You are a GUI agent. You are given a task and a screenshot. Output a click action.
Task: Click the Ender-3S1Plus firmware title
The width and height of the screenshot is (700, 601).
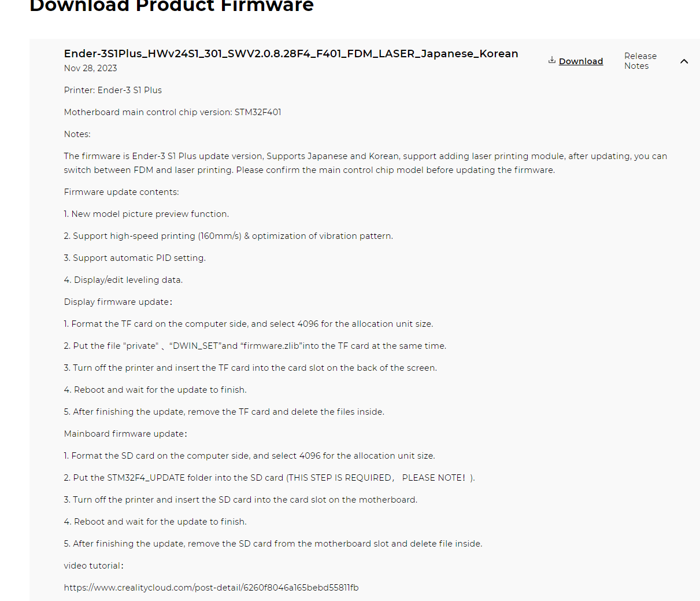pos(291,54)
